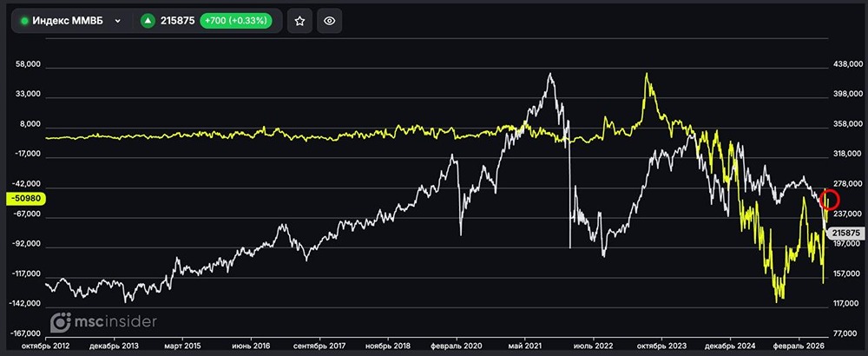This screenshot has width=868, height=356.
Task: Open the mscinsider watermark link
Action: [x=103, y=322]
